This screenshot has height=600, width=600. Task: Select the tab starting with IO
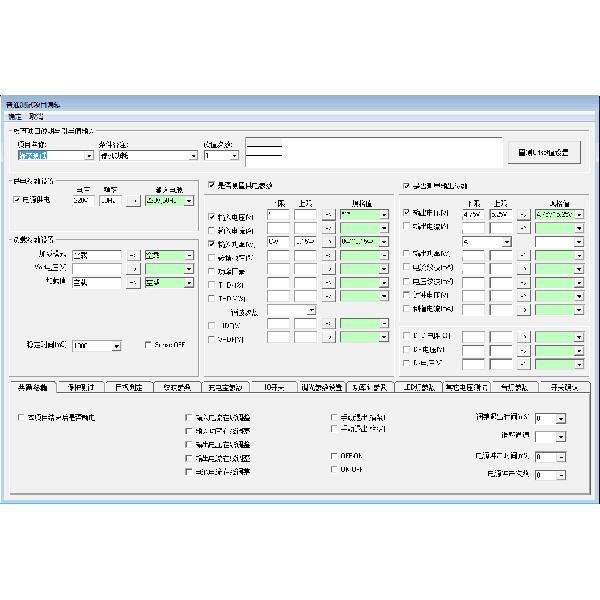pos(273,387)
